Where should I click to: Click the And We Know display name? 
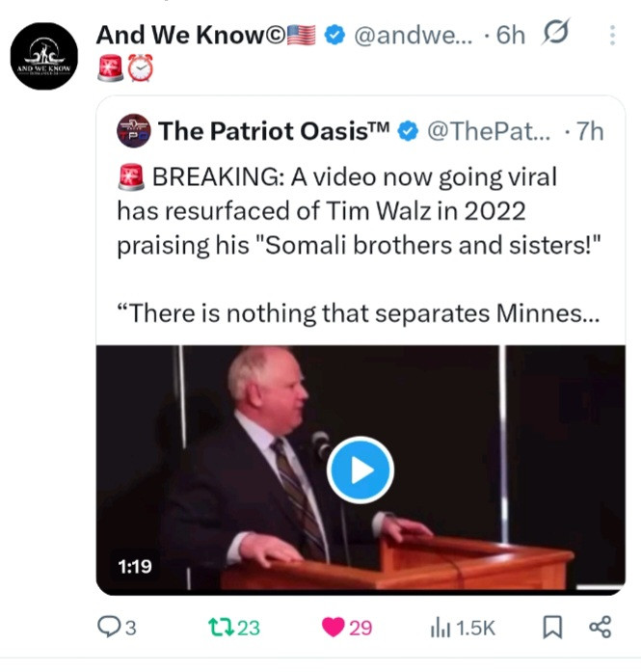pyautogui.click(x=189, y=35)
